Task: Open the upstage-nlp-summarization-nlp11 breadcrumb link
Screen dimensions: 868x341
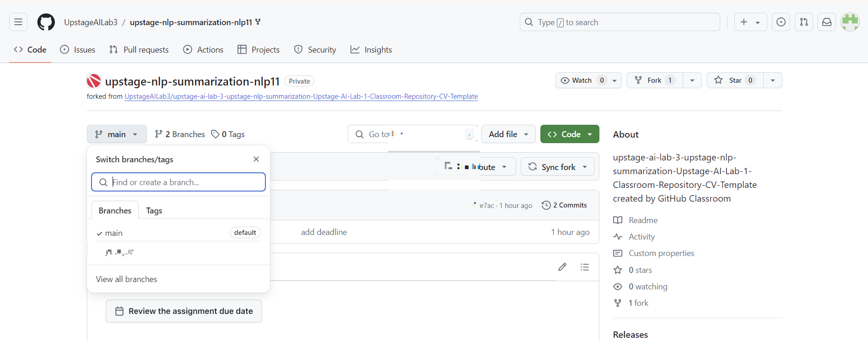Action: tap(191, 22)
